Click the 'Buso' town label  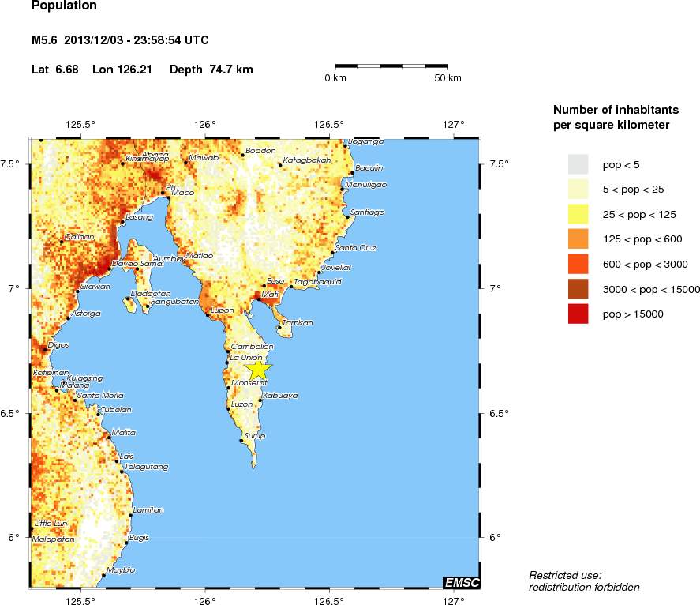[275, 281]
